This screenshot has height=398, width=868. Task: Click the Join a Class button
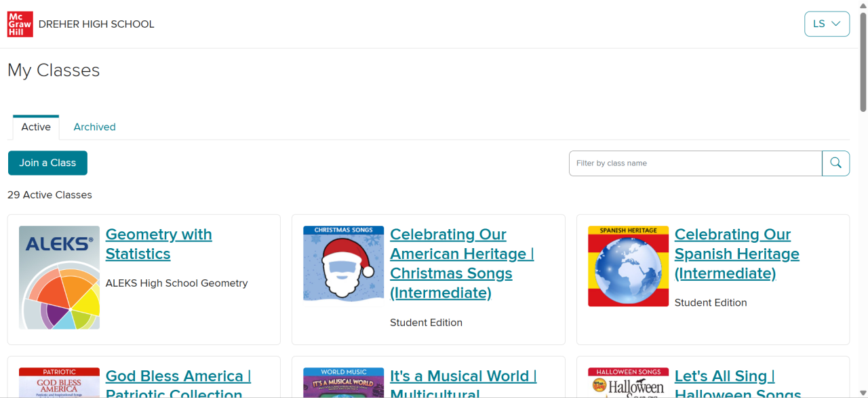(x=47, y=163)
